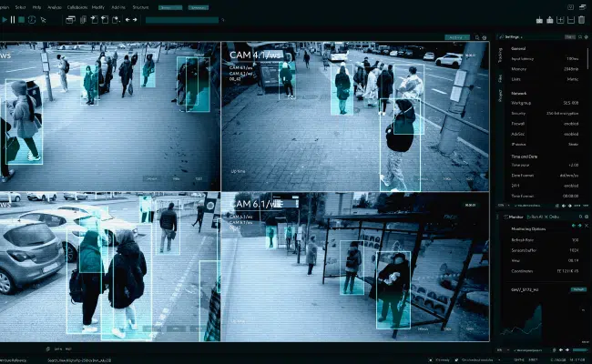Click the gear icon above the camera grid

pyautogui.click(x=485, y=37)
